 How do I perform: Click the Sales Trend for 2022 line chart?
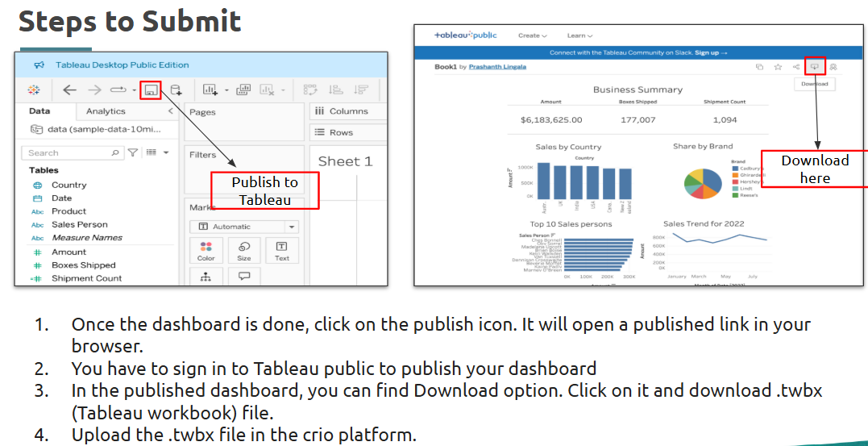(x=718, y=239)
